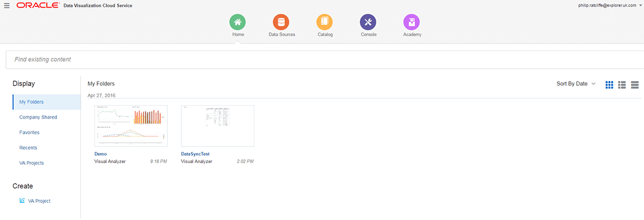The width and height of the screenshot is (644, 220).
Task: Click the Academy label
Action: [412, 34]
